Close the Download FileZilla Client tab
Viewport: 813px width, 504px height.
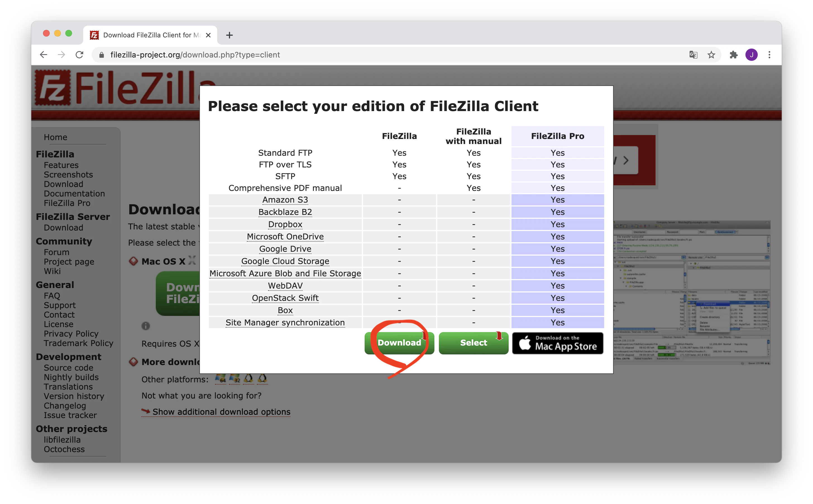(x=209, y=35)
